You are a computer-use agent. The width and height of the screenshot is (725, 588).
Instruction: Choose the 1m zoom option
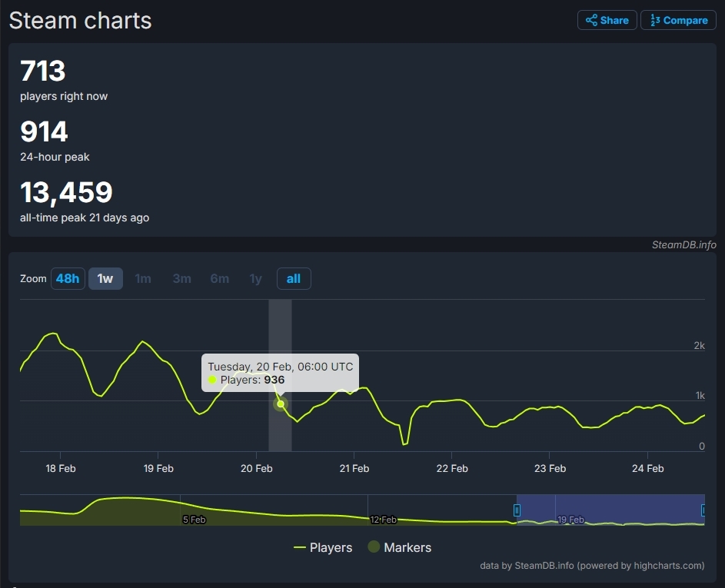pyautogui.click(x=143, y=278)
